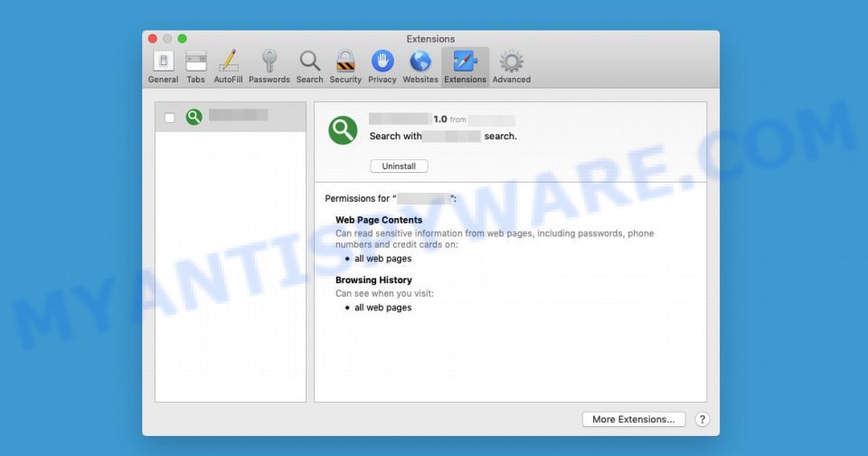Click the large green search extension icon
868x456 pixels.
click(x=343, y=130)
